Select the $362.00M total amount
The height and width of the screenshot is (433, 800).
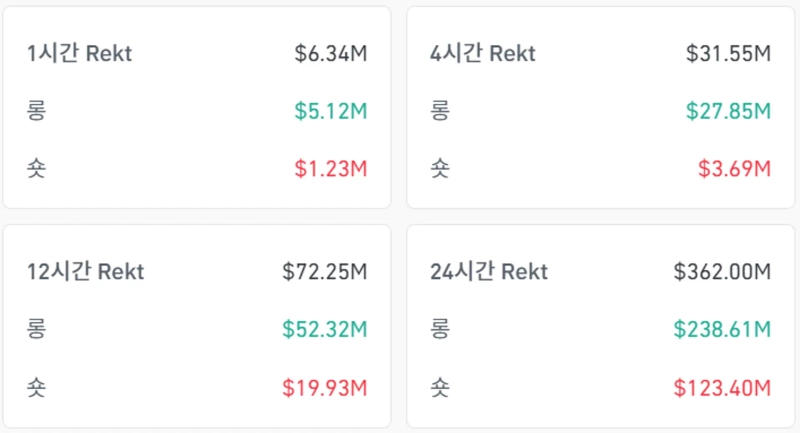pos(722,271)
